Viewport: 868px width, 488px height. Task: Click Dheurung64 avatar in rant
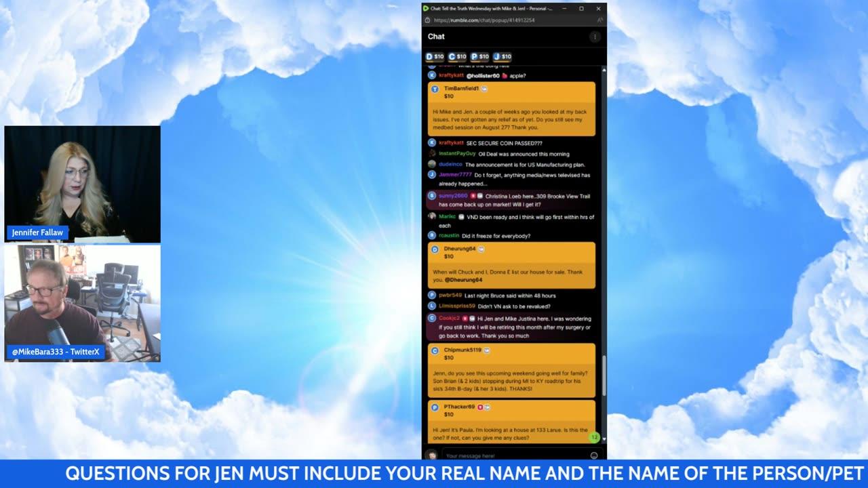coord(435,249)
